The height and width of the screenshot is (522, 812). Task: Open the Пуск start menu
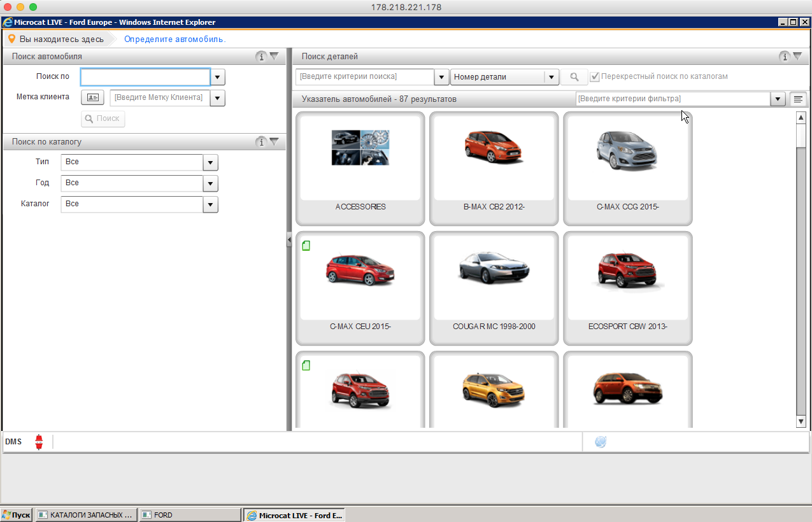click(x=17, y=515)
